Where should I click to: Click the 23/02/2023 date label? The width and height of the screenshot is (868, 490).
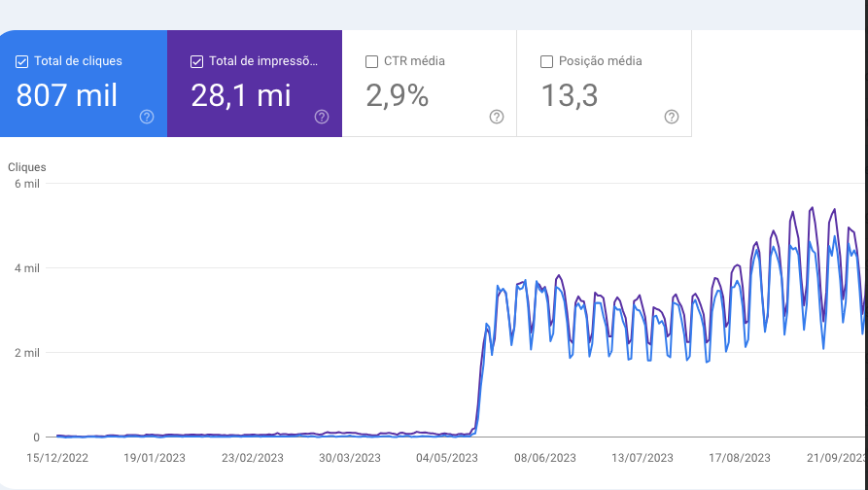pyautogui.click(x=253, y=457)
